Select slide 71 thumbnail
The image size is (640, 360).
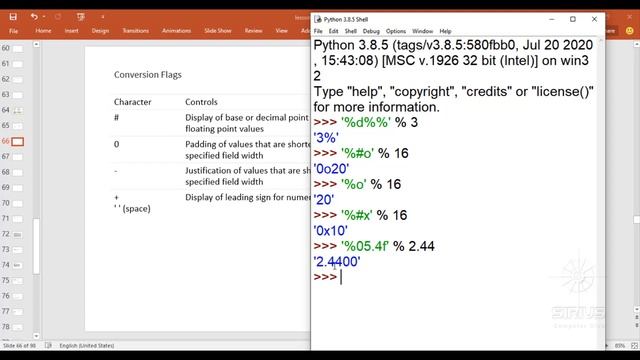18,219
